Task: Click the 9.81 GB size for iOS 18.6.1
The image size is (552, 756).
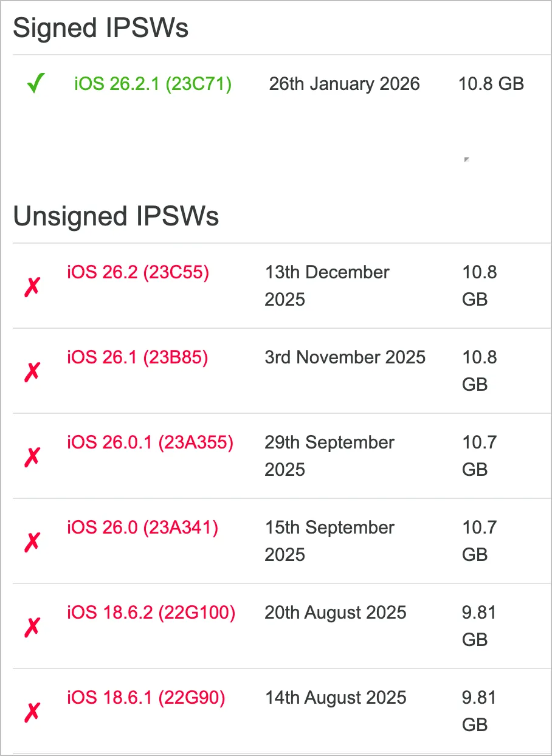Action: tap(479, 711)
